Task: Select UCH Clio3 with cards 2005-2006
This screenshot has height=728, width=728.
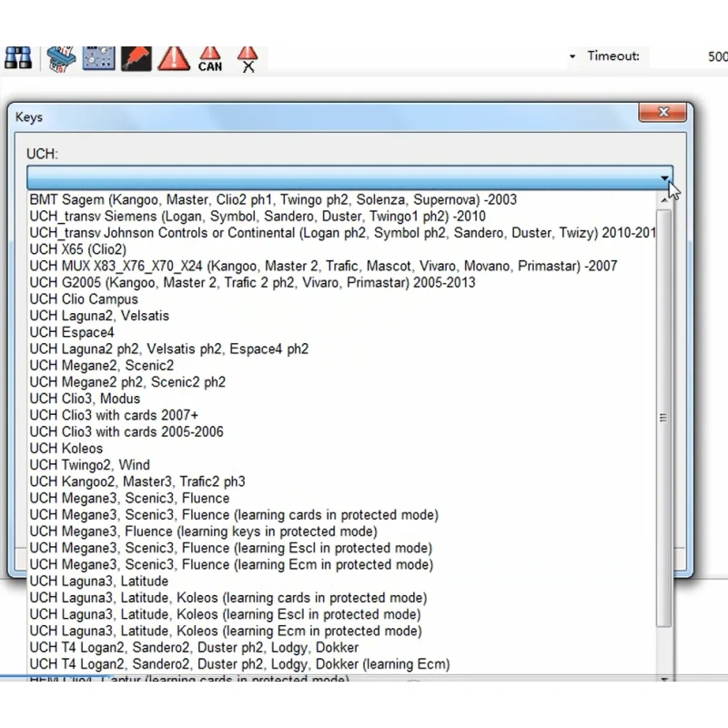Action: [x=342, y=431]
